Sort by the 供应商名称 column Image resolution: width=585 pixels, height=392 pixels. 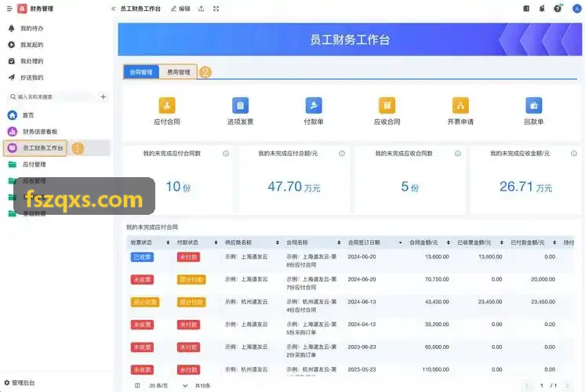tap(277, 242)
